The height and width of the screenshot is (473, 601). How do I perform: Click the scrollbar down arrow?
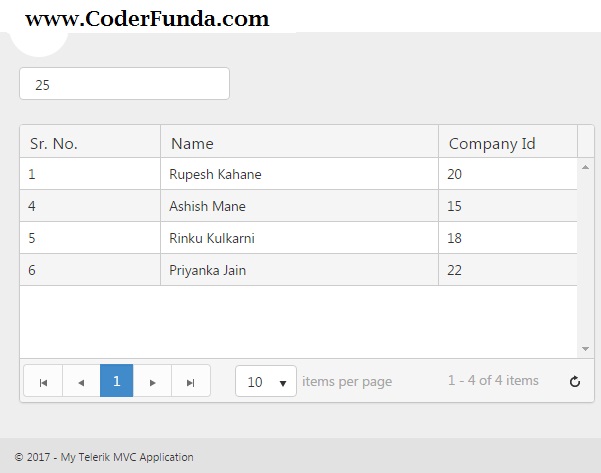pyautogui.click(x=585, y=349)
